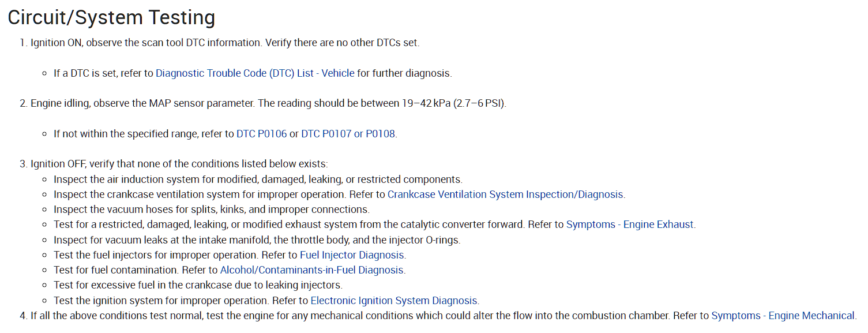Click step 4 mechanical conditions sentence
This screenshot has width=868, height=333.
point(444,316)
